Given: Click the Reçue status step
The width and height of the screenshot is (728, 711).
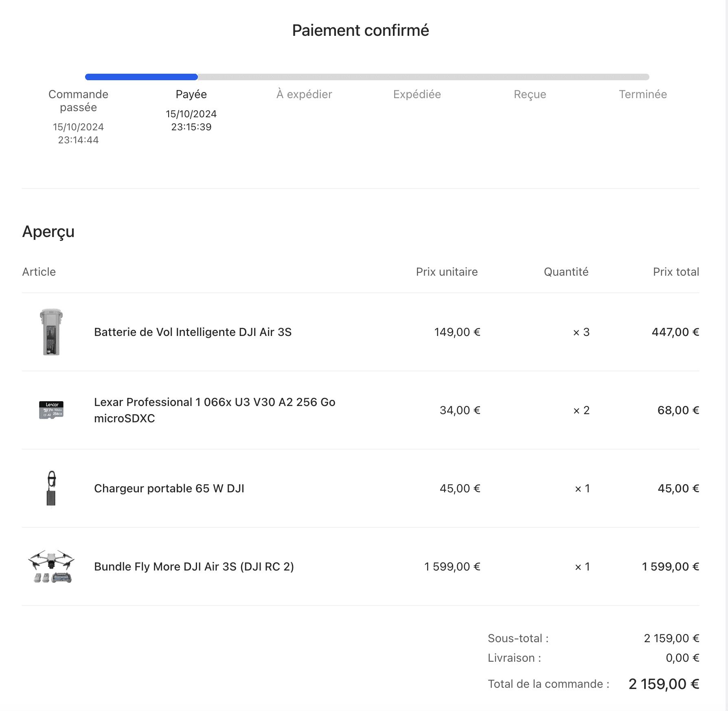Looking at the screenshot, I should click(530, 94).
